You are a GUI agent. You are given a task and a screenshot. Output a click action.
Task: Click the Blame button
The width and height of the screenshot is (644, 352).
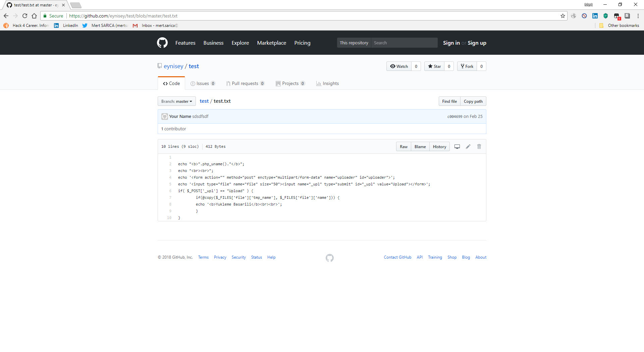pos(420,146)
